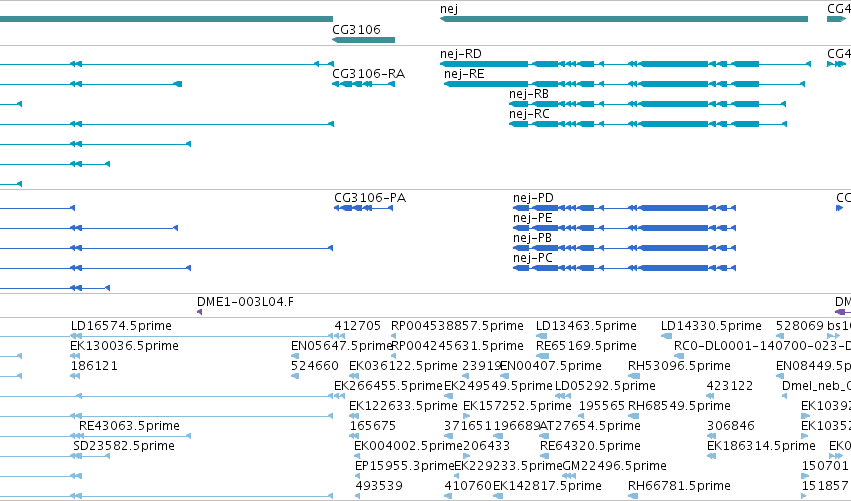Open the RE64320.5prime EST label
Viewport: 851px width, 501px height.
pyautogui.click(x=590, y=446)
